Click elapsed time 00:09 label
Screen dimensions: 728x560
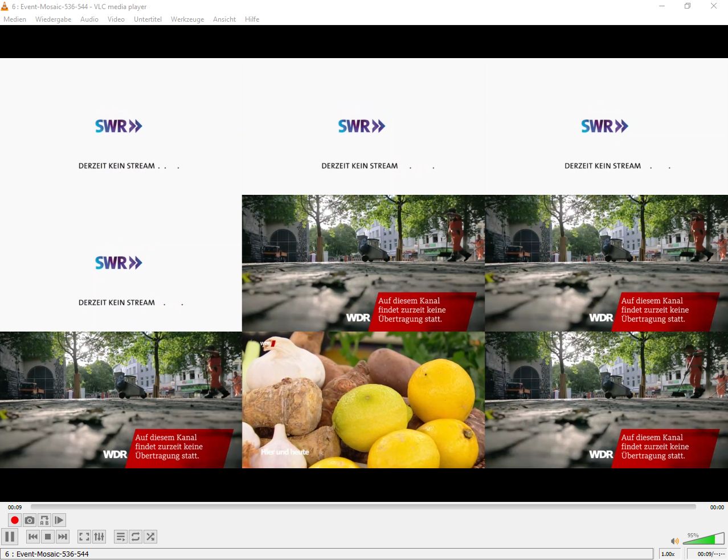click(x=15, y=507)
